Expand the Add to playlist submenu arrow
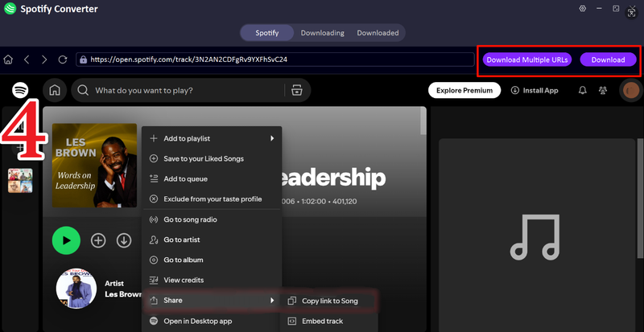 point(272,139)
